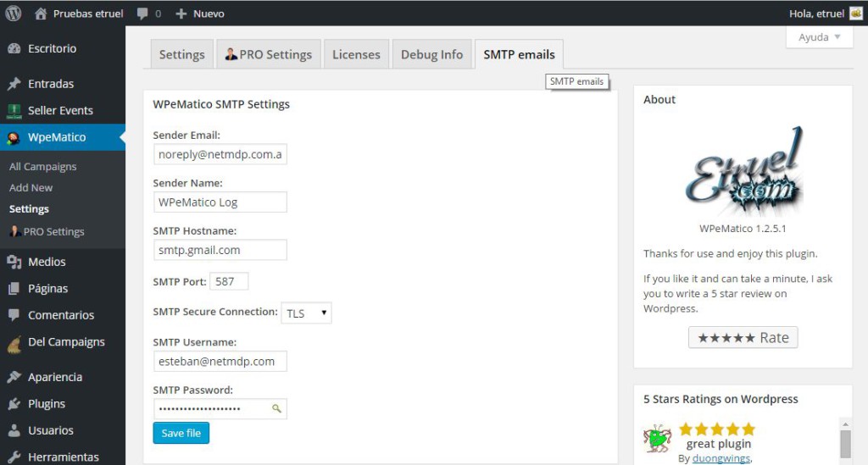Click the key icon in SMTP Password field
The height and width of the screenshot is (465, 868).
(x=276, y=408)
